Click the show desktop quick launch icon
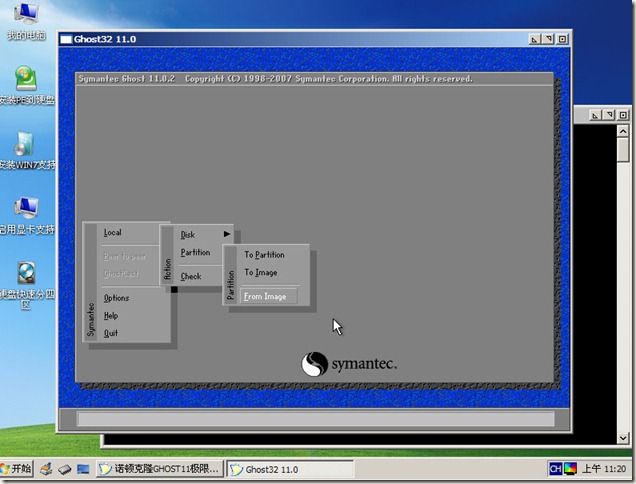The image size is (636, 484). 83,470
